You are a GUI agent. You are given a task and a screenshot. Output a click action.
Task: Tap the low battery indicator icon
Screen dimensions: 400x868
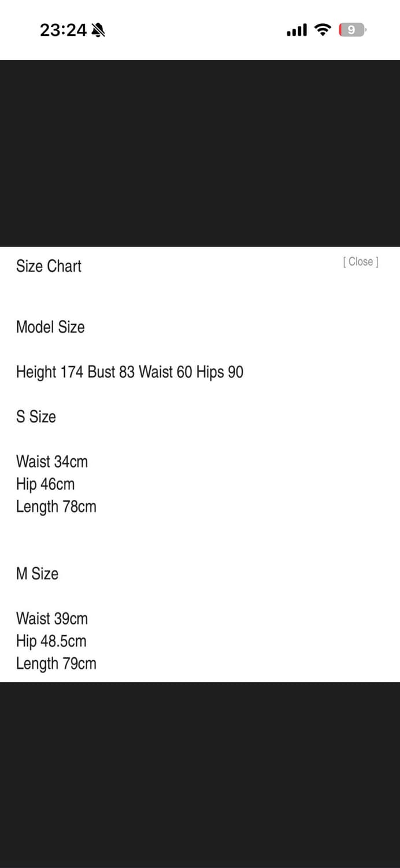point(352,30)
